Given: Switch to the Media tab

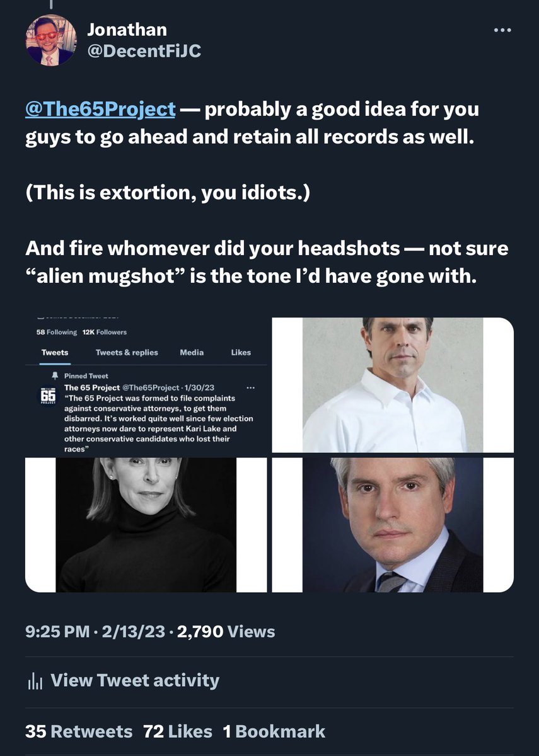Looking at the screenshot, I should pyautogui.click(x=192, y=352).
